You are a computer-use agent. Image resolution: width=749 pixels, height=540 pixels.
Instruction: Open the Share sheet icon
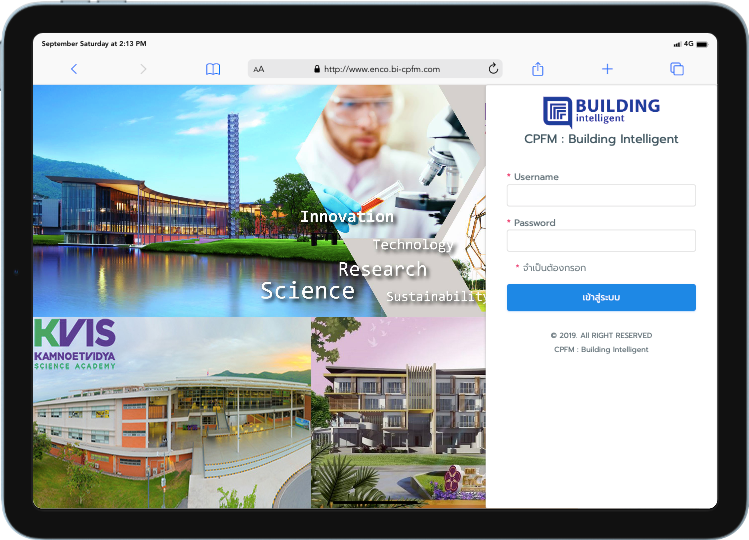[x=538, y=69]
